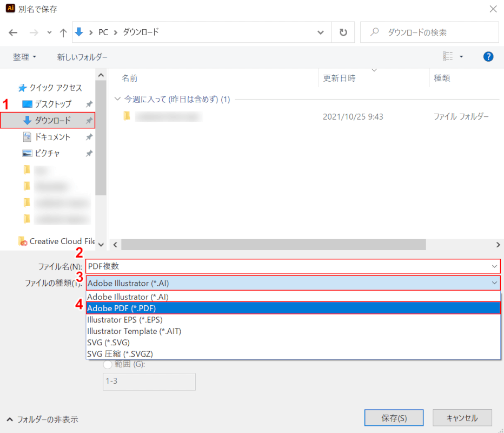Viewport: 504px width, 433px height.
Task: Open the ファイルの種類 combo box
Action: (x=293, y=283)
